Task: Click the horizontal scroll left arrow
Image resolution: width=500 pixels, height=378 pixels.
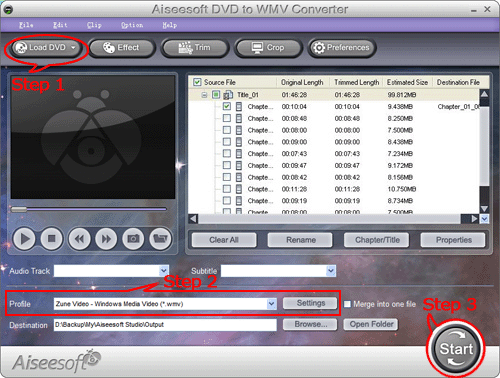Action: [x=193, y=219]
